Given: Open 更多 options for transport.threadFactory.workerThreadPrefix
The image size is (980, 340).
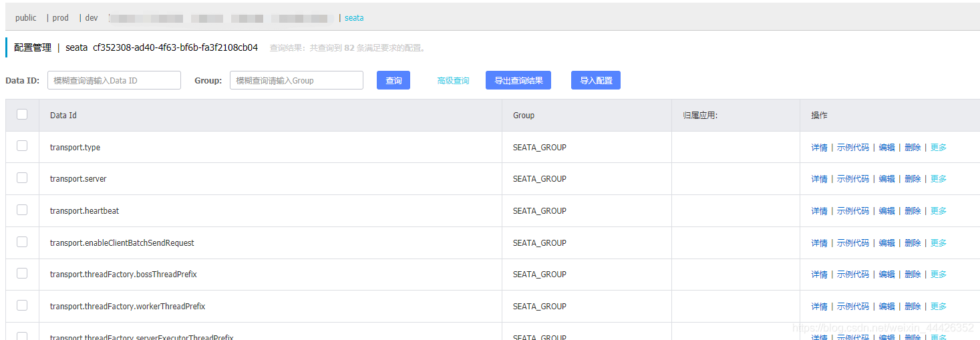Looking at the screenshot, I should [939, 307].
